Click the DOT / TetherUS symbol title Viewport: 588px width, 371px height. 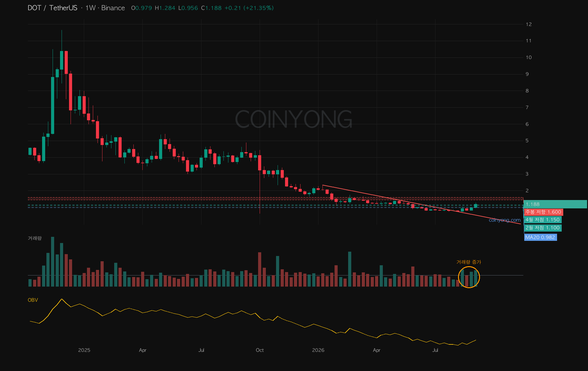(53, 8)
